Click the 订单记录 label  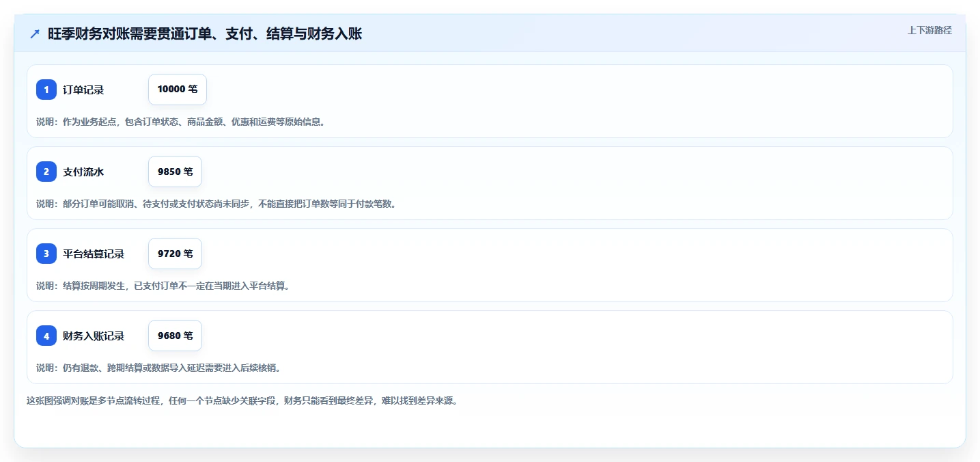coord(83,90)
